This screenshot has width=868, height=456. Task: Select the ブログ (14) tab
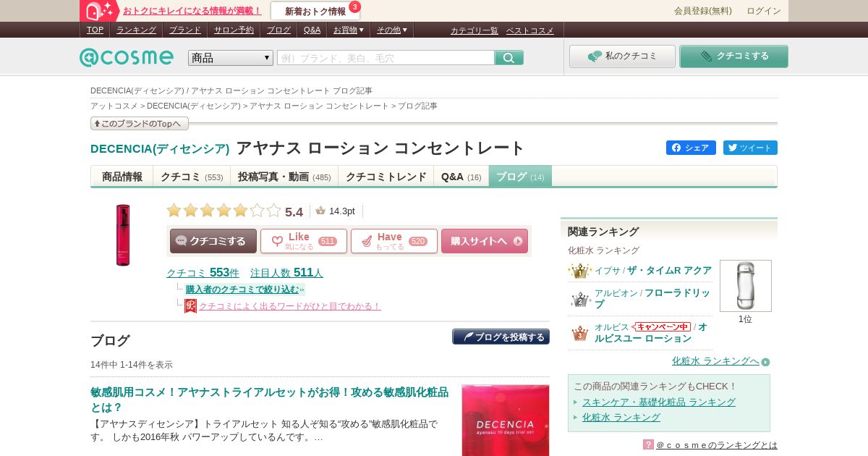tap(520, 177)
